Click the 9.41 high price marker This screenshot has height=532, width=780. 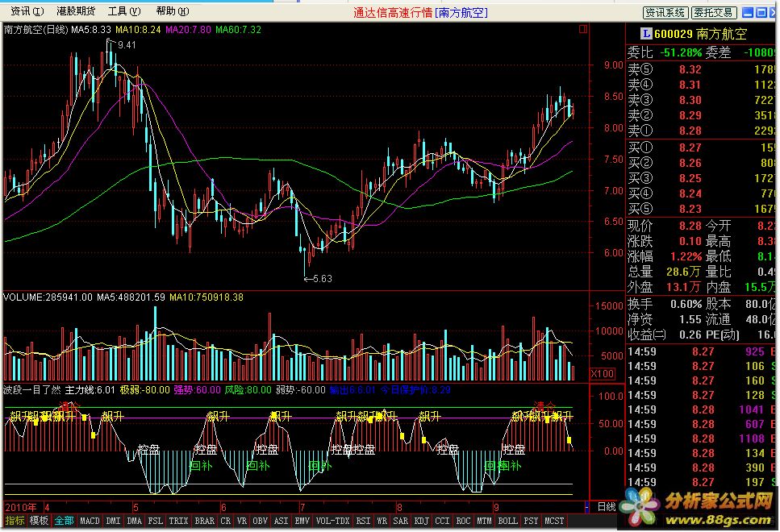tap(126, 45)
